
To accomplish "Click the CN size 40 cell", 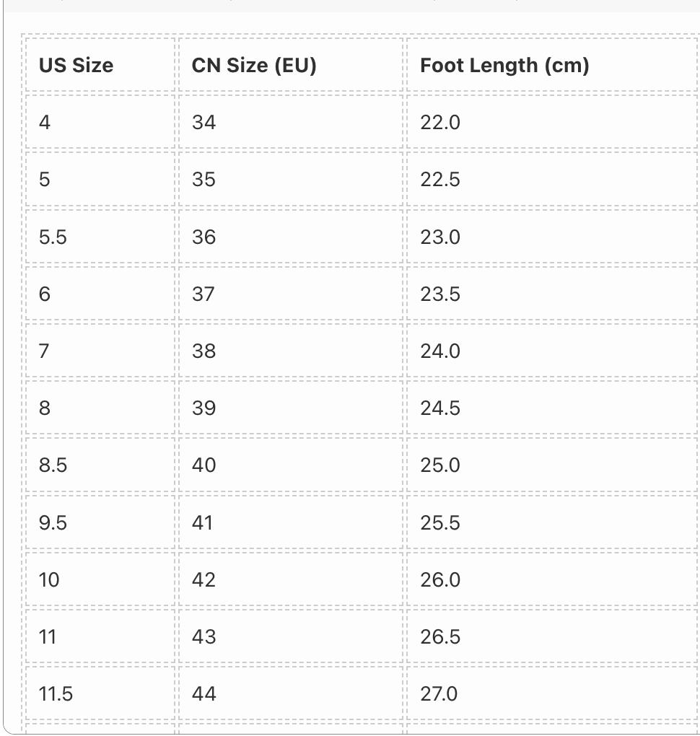I will tap(291, 465).
